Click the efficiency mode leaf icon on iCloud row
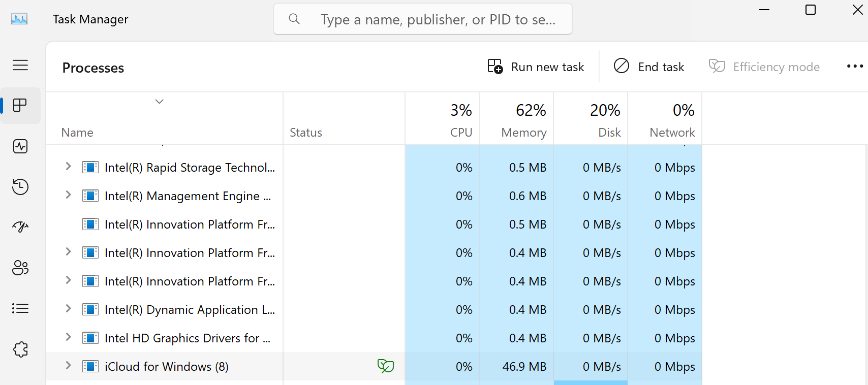Screen dimensions: 868x385 pos(385,366)
